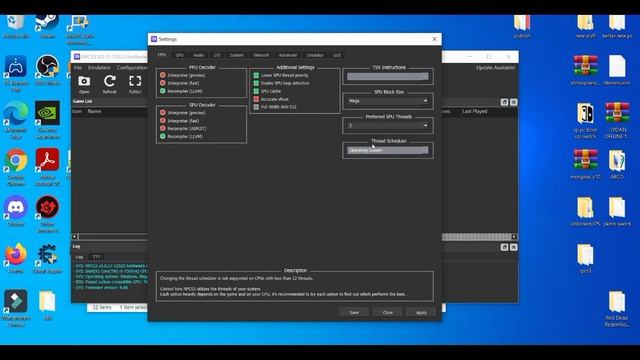Float the Log panel in RPCS3
The width and height of the screenshot is (640, 360).
504,247
